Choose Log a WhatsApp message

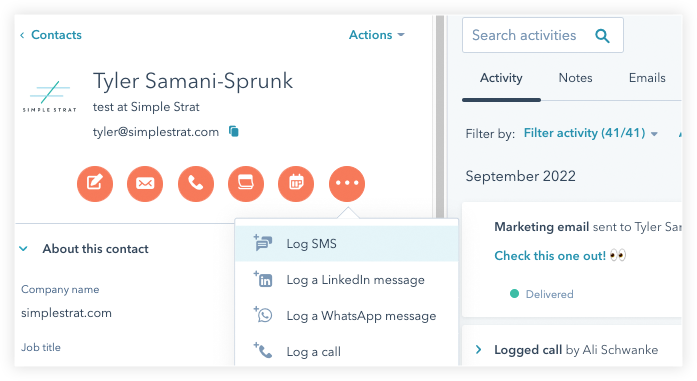[346, 316]
